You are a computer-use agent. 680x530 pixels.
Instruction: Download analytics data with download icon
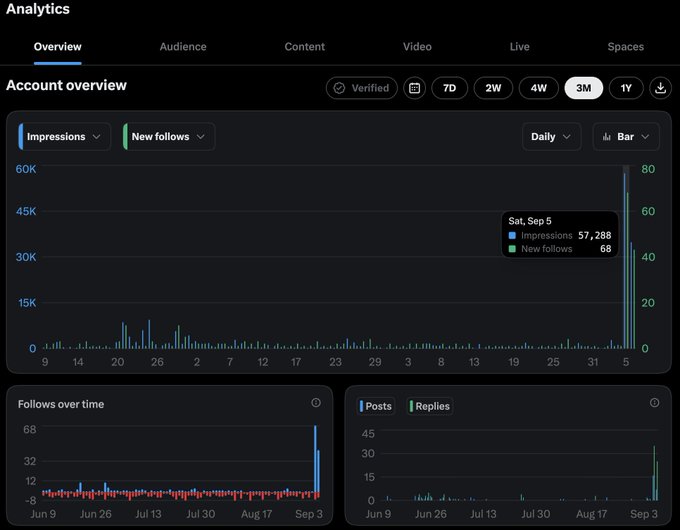tap(660, 88)
